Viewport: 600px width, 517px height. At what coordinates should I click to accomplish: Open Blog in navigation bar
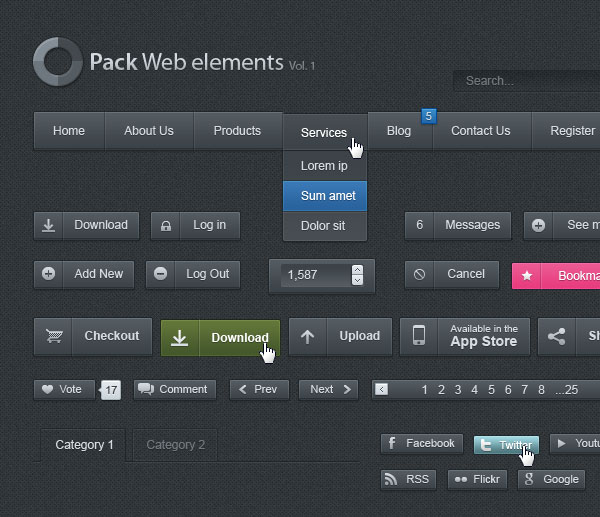(400, 130)
